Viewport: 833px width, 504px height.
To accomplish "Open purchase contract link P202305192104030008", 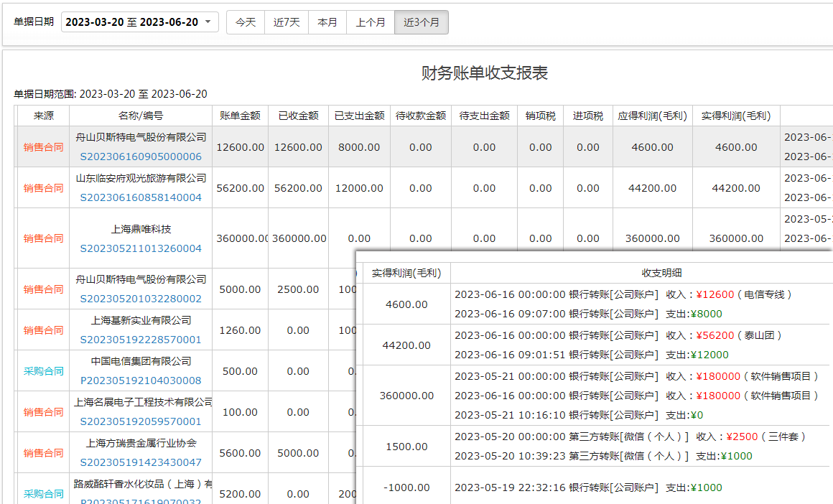I will (141, 381).
